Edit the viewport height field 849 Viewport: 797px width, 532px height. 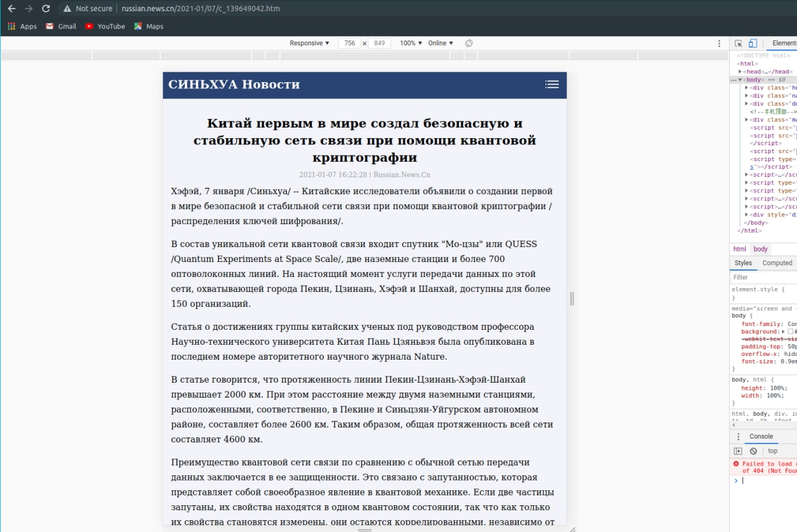(379, 43)
